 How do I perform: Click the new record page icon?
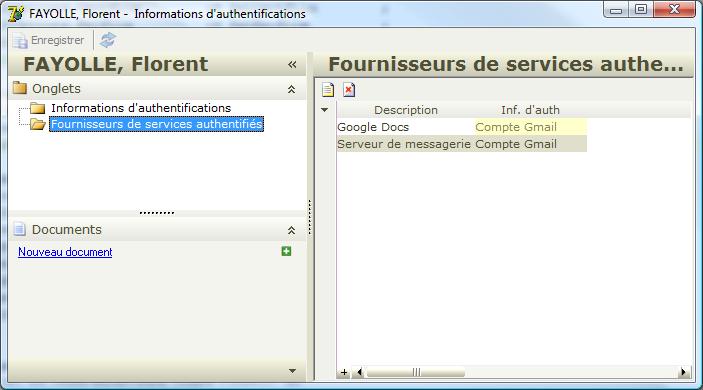click(x=328, y=90)
